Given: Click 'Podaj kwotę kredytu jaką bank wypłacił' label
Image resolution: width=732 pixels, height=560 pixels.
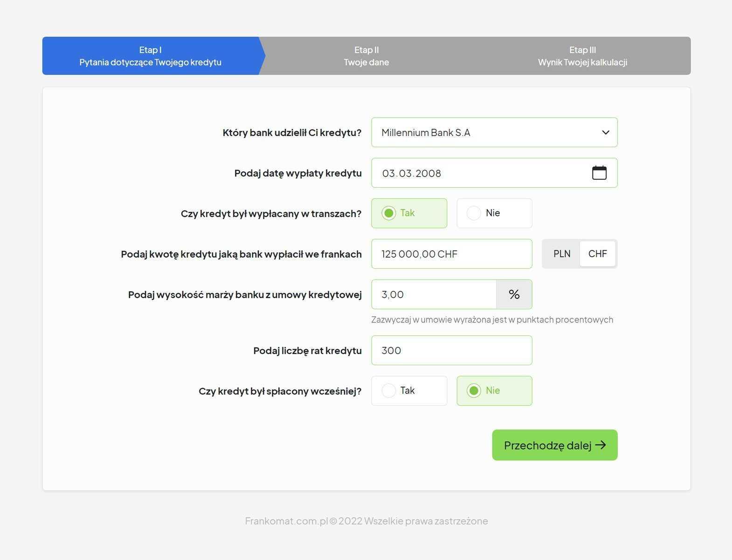Looking at the screenshot, I should click(x=241, y=254).
